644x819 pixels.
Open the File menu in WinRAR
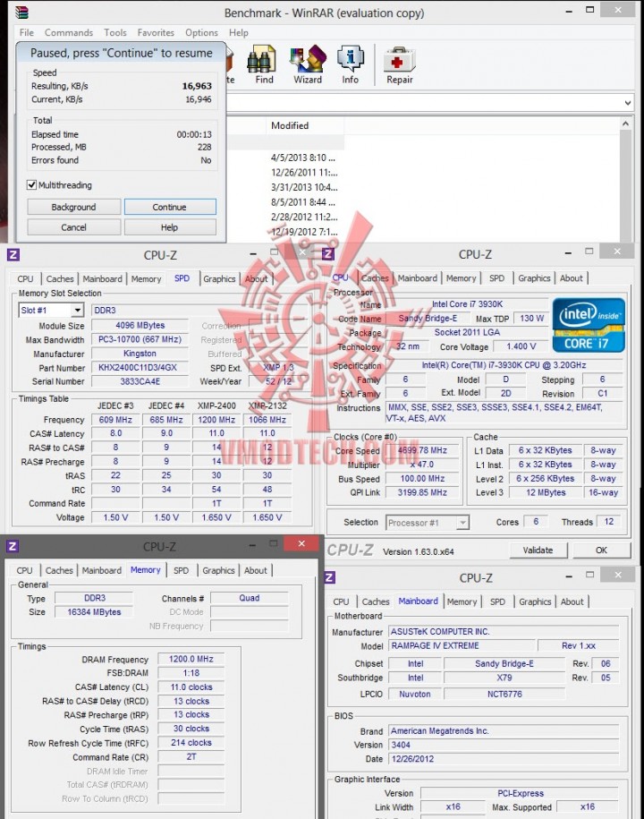[26, 32]
